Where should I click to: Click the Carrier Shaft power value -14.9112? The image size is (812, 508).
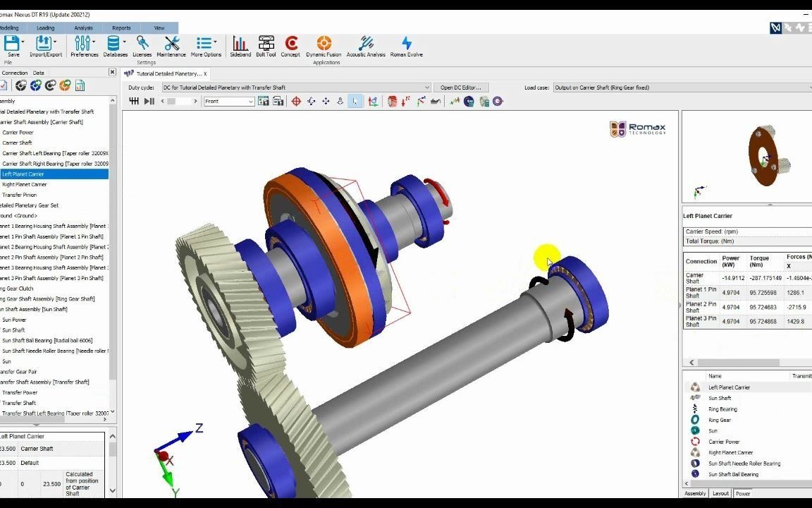tap(733, 279)
